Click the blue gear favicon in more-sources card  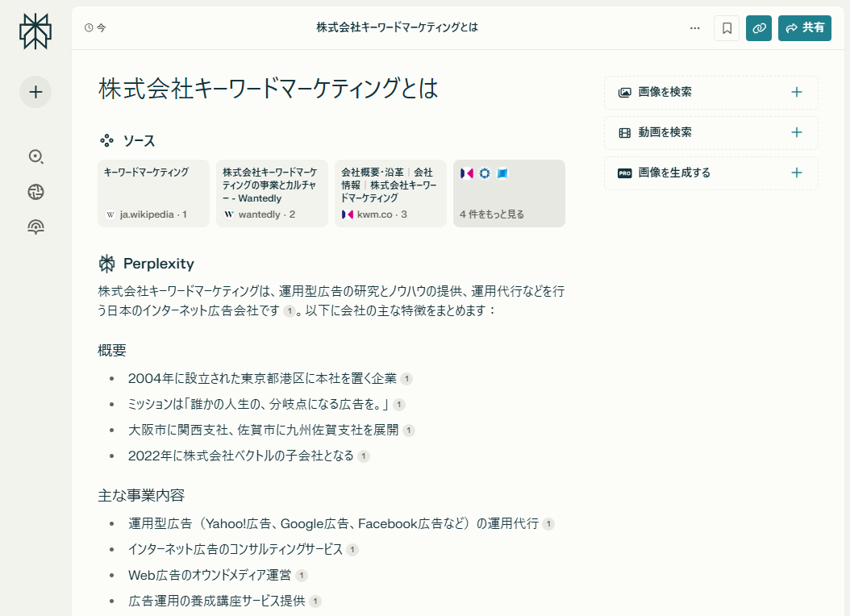tap(485, 173)
